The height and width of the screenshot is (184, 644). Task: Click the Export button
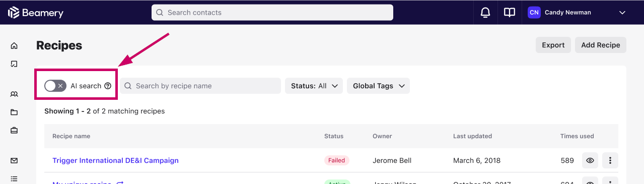click(x=553, y=45)
